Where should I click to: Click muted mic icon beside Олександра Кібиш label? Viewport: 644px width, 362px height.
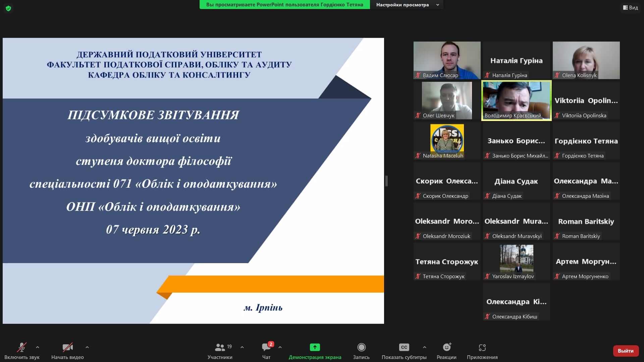(487, 317)
